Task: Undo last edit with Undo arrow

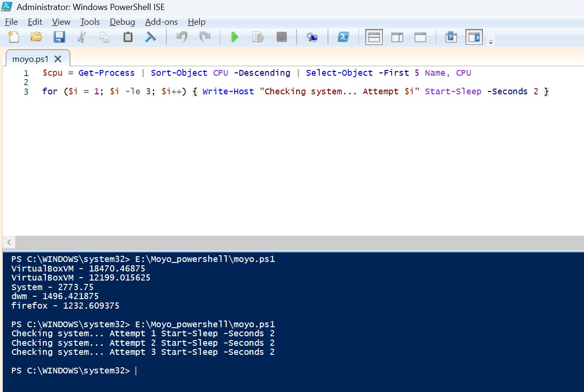Action: pyautogui.click(x=182, y=37)
